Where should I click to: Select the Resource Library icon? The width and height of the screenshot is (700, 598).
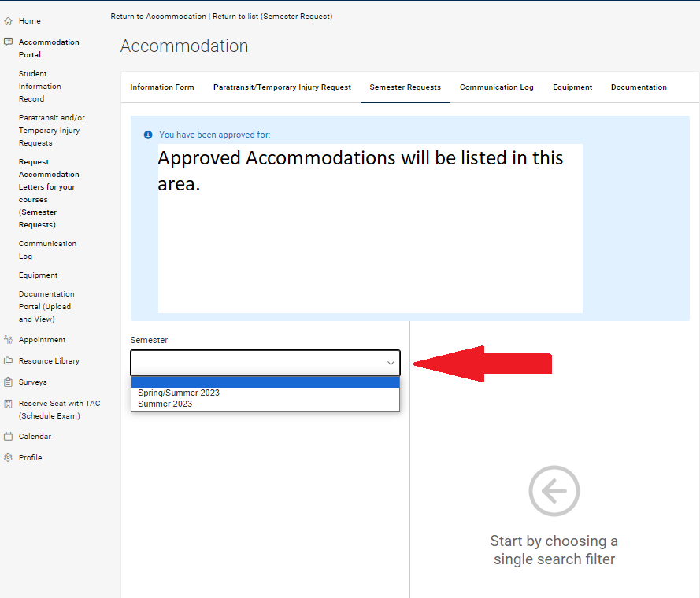coord(10,360)
